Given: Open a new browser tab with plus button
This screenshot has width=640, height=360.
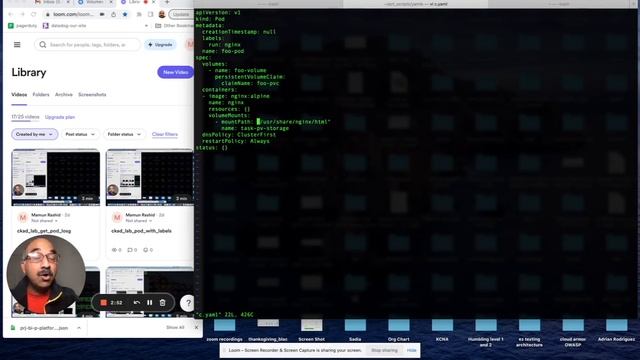Looking at the screenshot, I should click(x=167, y=2).
